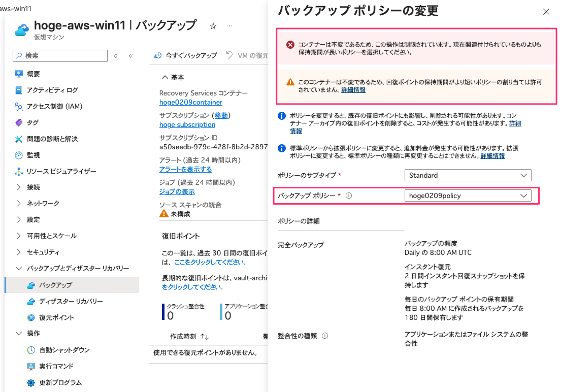Click inside the 検索 search box

(x=60, y=56)
